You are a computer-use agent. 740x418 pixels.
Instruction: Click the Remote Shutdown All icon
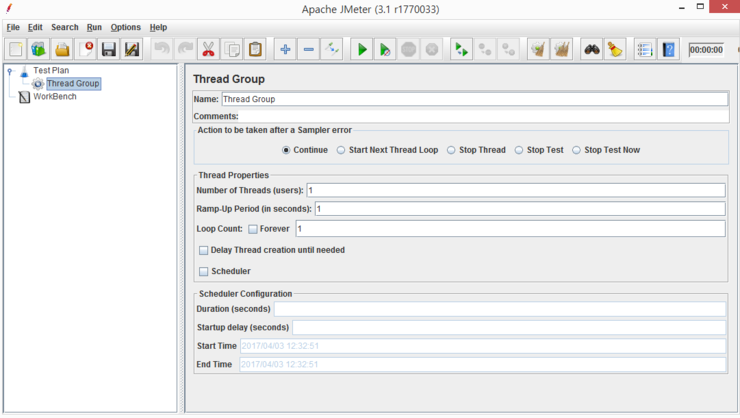point(508,49)
